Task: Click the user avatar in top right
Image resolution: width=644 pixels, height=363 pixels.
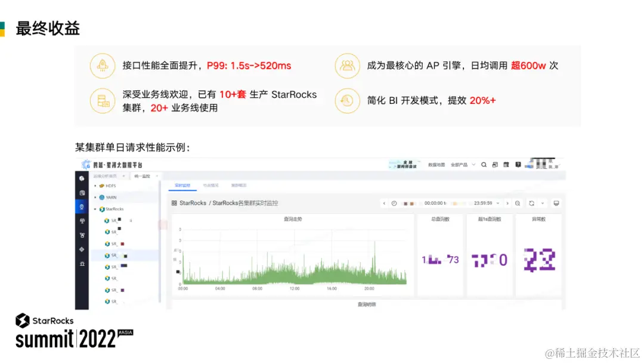Action: tap(530, 165)
